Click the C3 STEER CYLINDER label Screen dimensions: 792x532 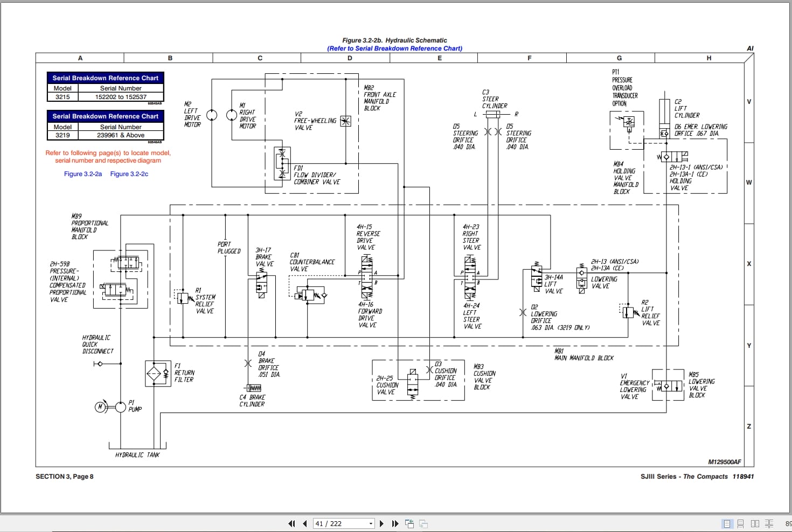tap(495, 99)
